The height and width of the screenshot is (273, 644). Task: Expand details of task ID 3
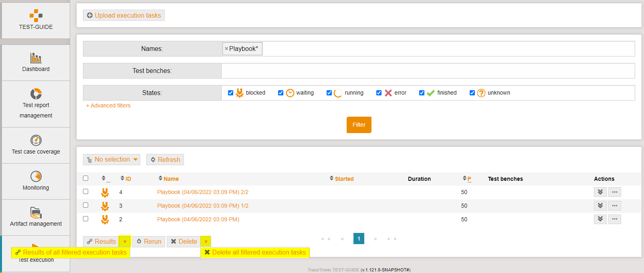pos(600,206)
